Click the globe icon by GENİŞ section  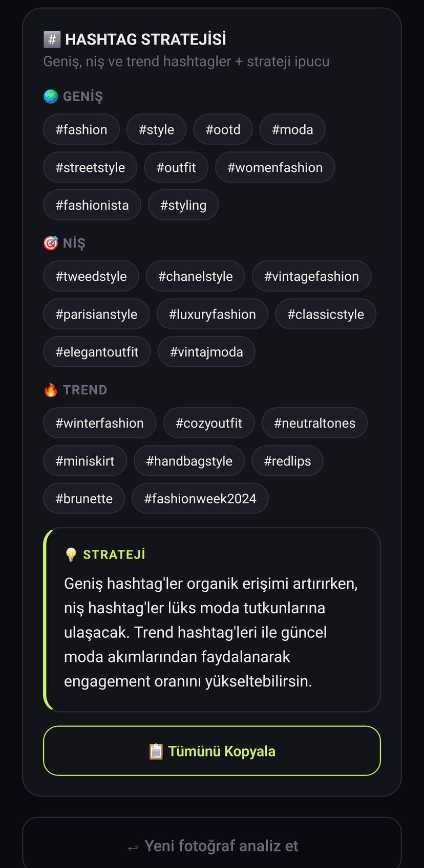(50, 96)
